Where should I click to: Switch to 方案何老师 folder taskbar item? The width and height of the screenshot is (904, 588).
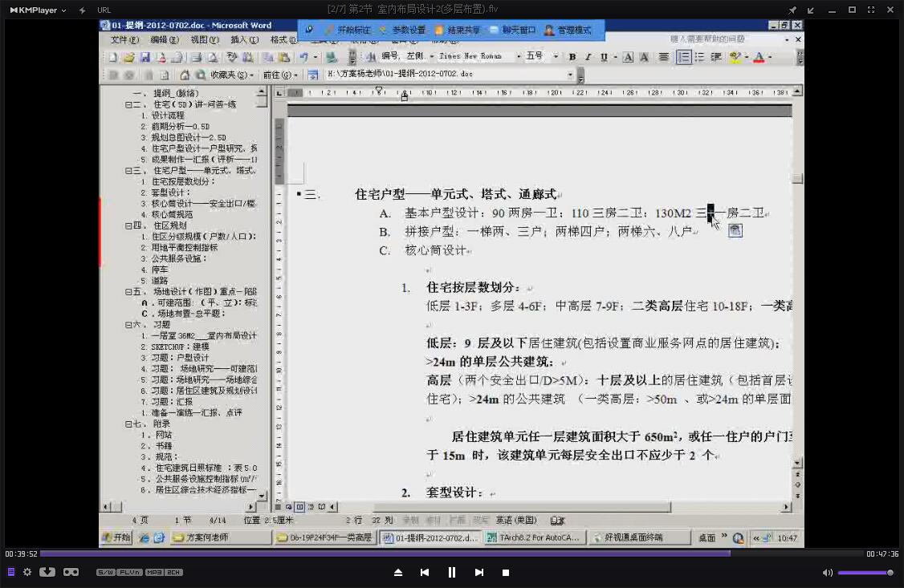point(222,537)
